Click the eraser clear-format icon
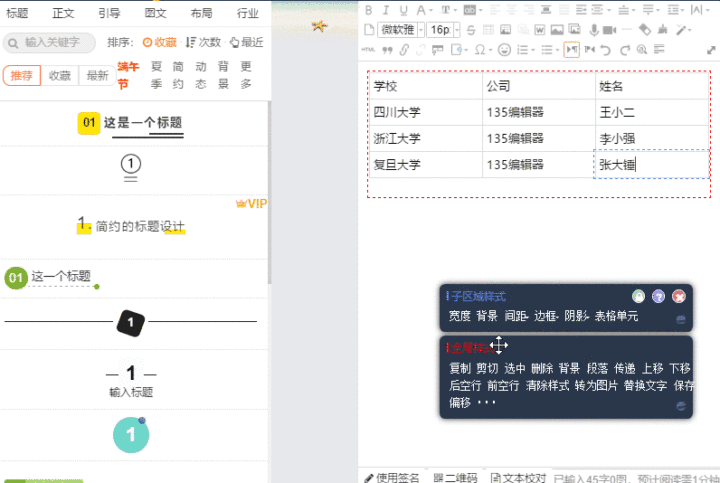The height and width of the screenshot is (483, 720). tap(645, 30)
